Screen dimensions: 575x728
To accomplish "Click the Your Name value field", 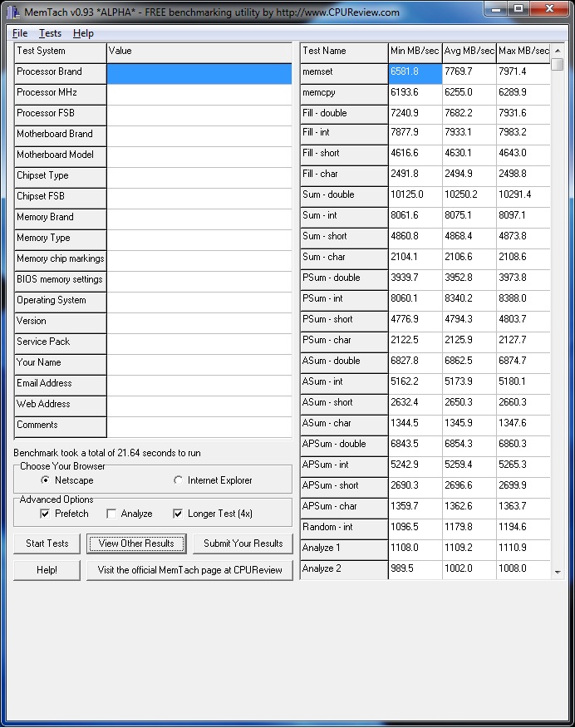I will click(199, 365).
